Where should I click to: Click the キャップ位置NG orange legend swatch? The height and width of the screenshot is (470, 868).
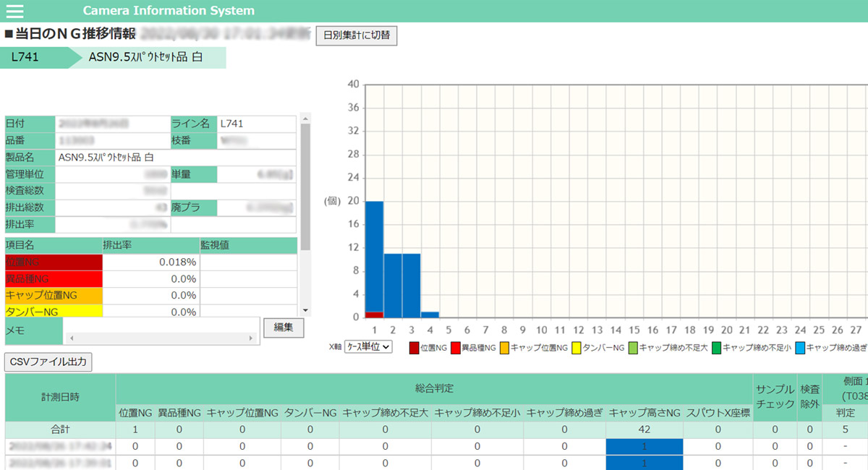(504, 348)
